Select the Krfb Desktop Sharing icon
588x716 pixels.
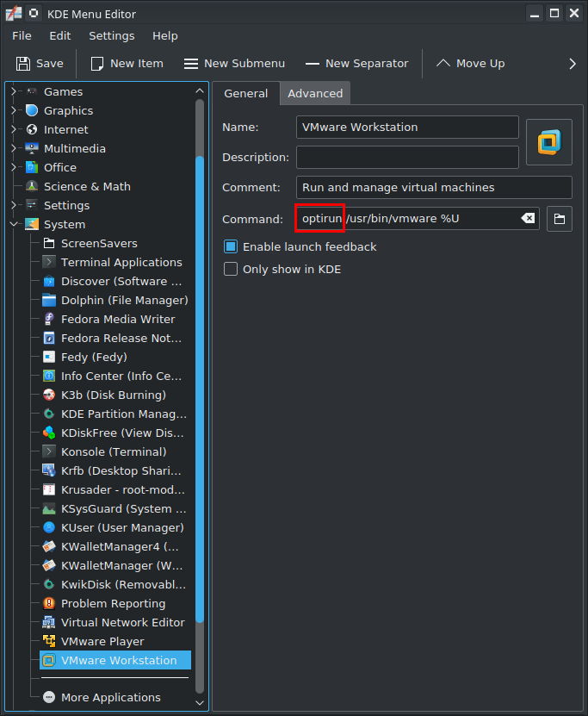click(49, 470)
